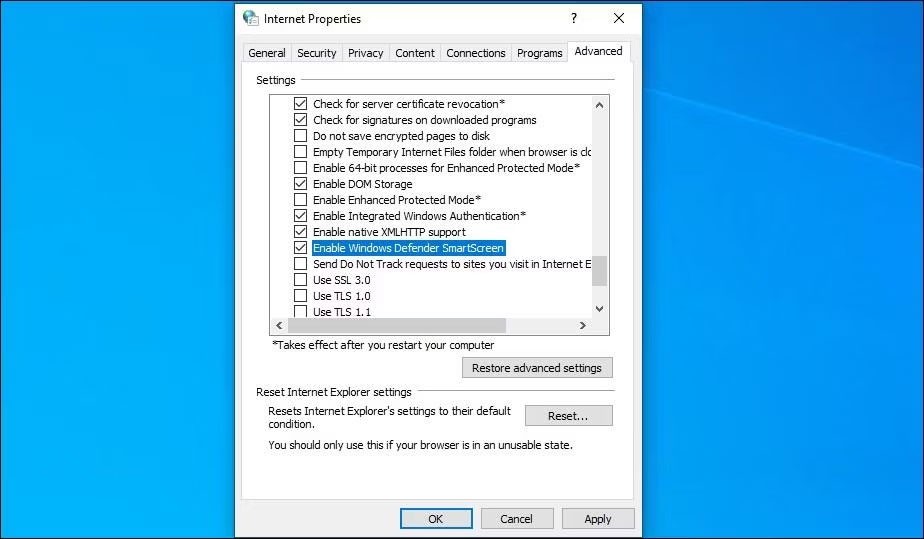Viewport: 924px width, 539px height.
Task: Close the Internet Properties dialog
Action: coord(619,18)
